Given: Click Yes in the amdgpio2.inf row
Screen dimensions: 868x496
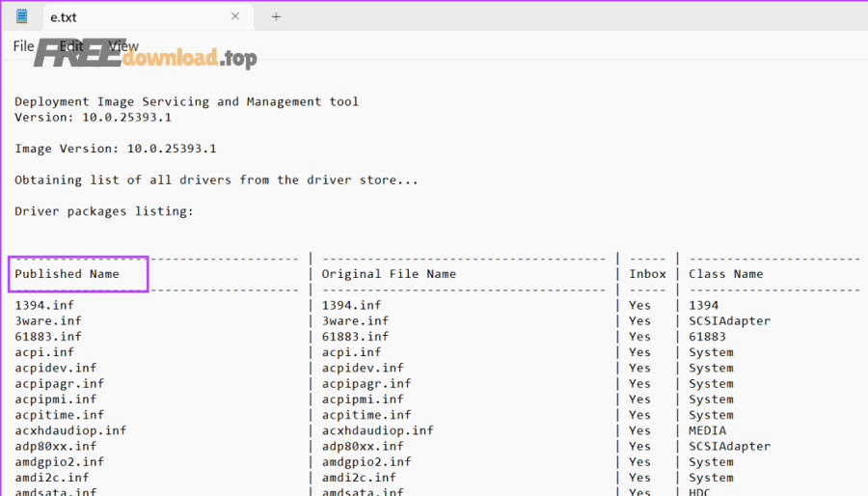Looking at the screenshot, I should 639,462.
